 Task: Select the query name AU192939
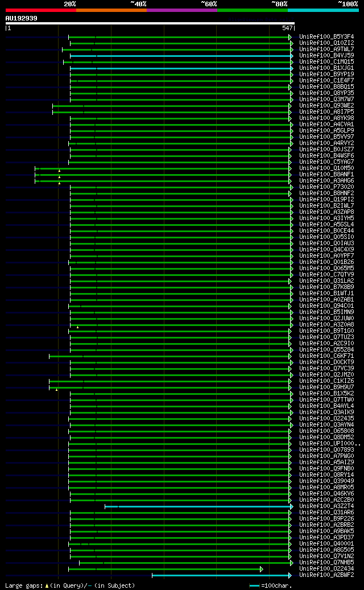pyautogui.click(x=22, y=18)
